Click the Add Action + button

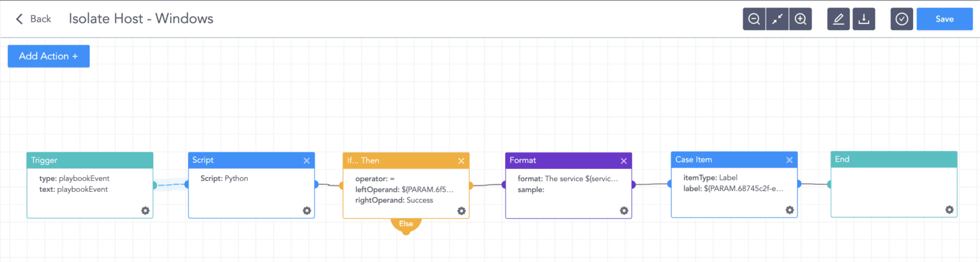pyautogui.click(x=48, y=56)
